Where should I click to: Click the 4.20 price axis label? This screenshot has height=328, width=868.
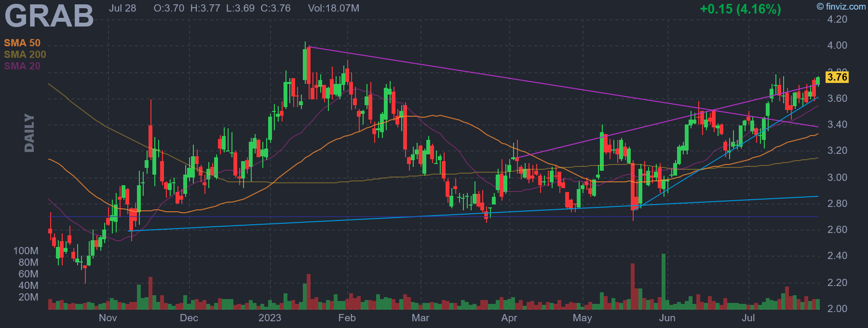point(837,19)
